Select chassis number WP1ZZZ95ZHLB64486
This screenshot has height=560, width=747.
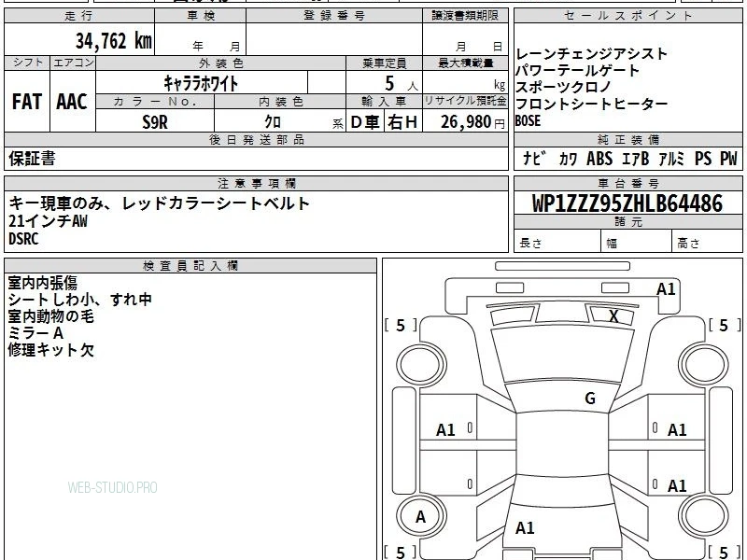pyautogui.click(x=627, y=203)
